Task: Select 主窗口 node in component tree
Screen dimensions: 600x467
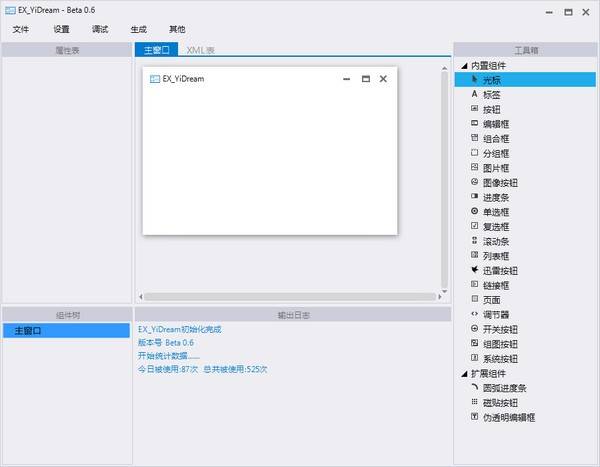Action: (x=67, y=331)
